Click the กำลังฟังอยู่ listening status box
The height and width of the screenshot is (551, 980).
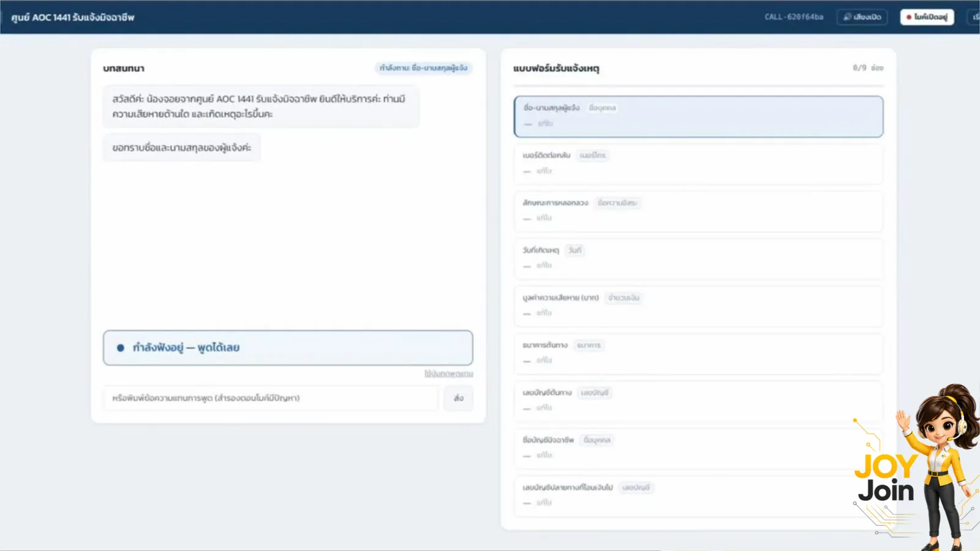coord(288,348)
